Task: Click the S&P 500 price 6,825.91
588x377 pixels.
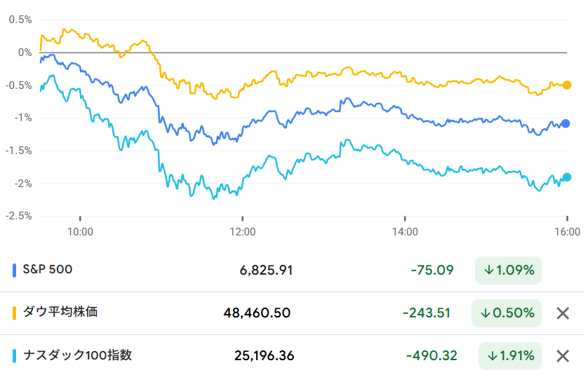Action: click(266, 270)
